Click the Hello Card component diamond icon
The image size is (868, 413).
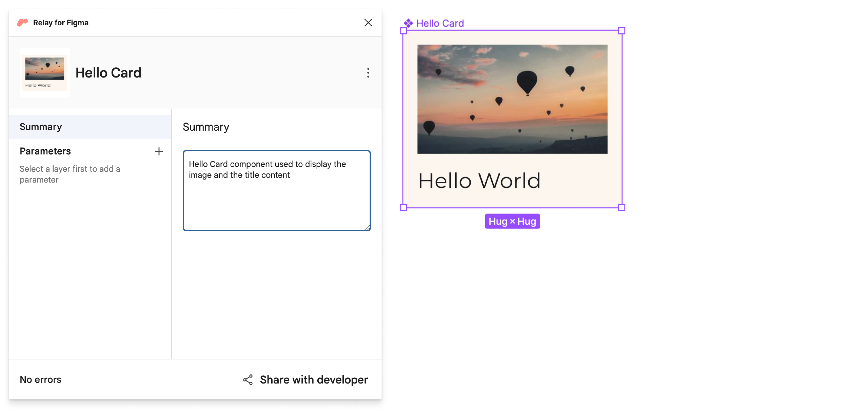pos(408,23)
